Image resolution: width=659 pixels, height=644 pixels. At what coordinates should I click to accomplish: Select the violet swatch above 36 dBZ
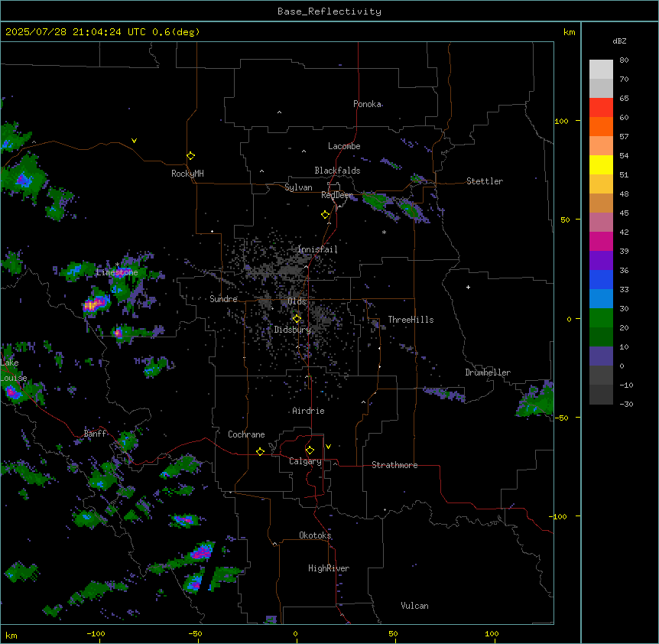tap(601, 260)
